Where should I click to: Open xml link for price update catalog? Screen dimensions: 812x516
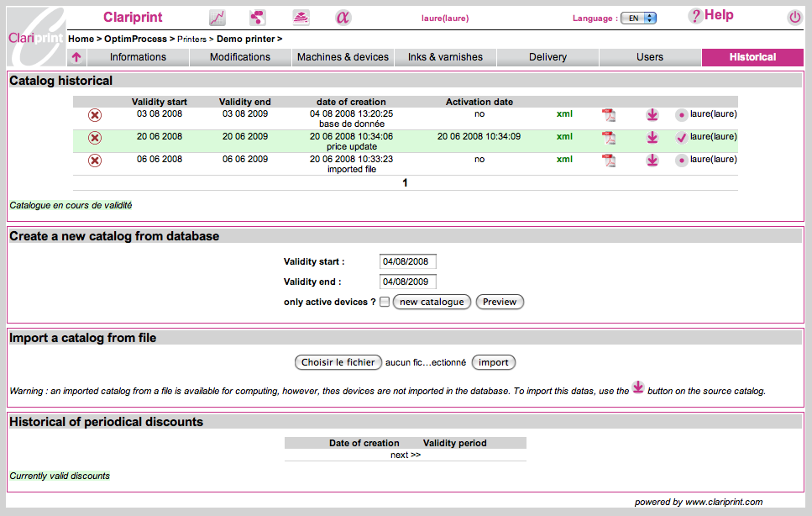pyautogui.click(x=564, y=137)
